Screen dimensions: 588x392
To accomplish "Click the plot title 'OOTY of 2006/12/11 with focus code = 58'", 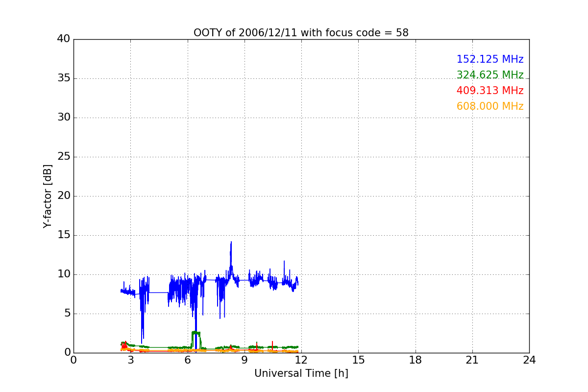I will coord(301,33).
